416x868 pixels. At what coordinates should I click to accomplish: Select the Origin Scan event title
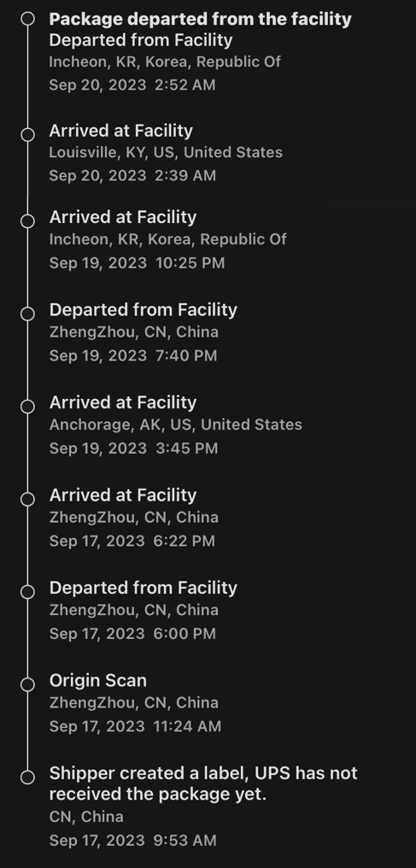coord(98,680)
